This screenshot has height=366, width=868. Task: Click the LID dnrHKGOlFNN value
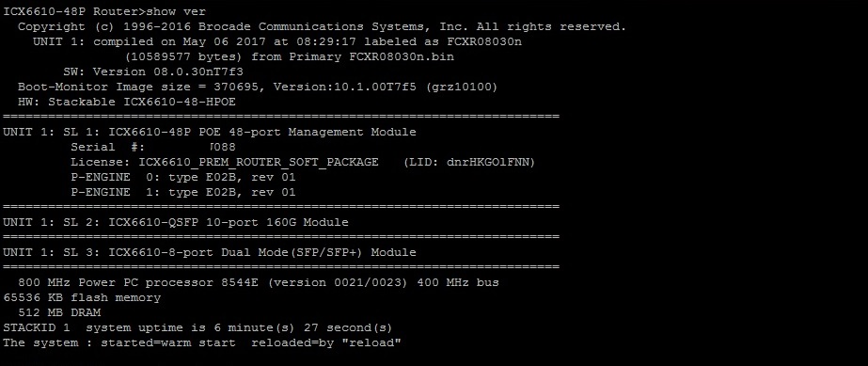469,162
